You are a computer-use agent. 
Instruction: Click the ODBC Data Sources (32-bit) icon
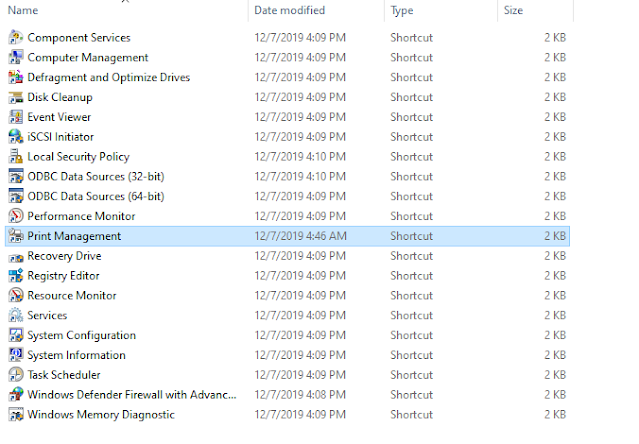coord(16,177)
